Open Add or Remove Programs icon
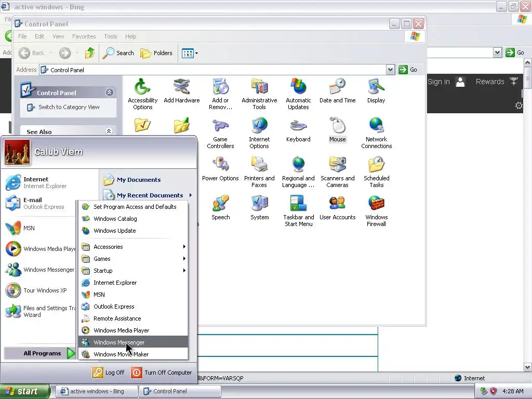The width and height of the screenshot is (532, 399). 220,94
